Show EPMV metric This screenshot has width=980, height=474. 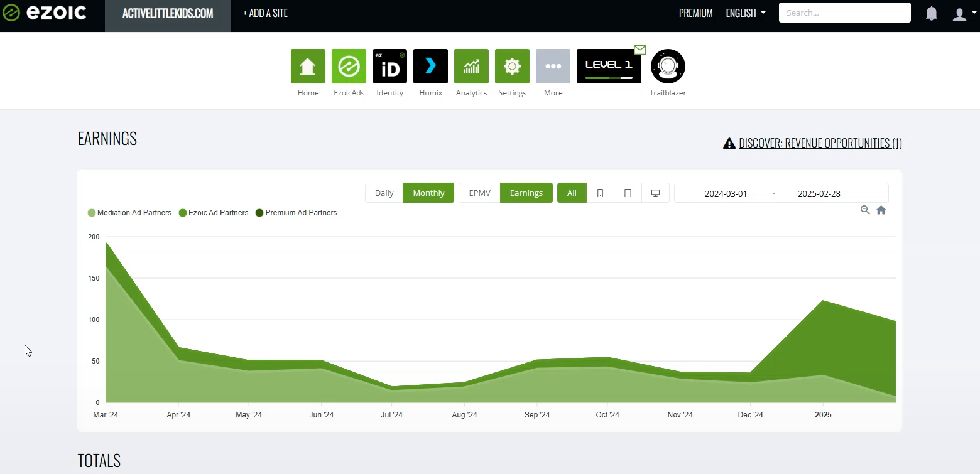pos(479,193)
